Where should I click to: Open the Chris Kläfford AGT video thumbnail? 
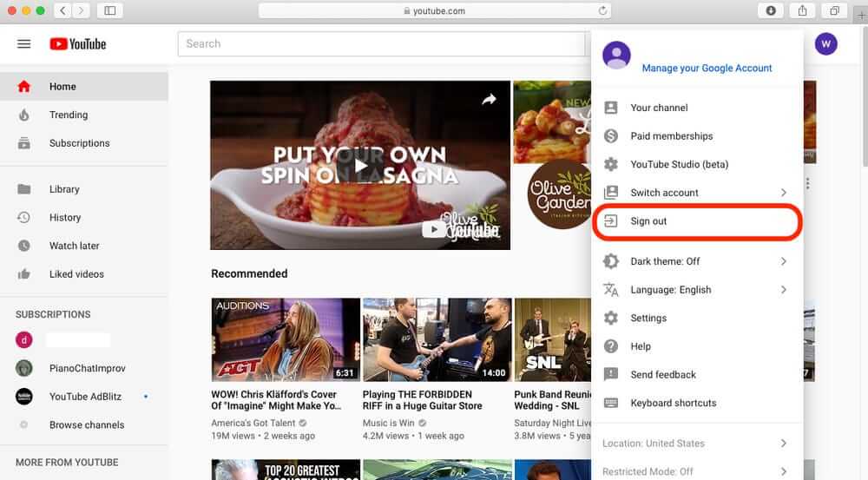coord(286,339)
